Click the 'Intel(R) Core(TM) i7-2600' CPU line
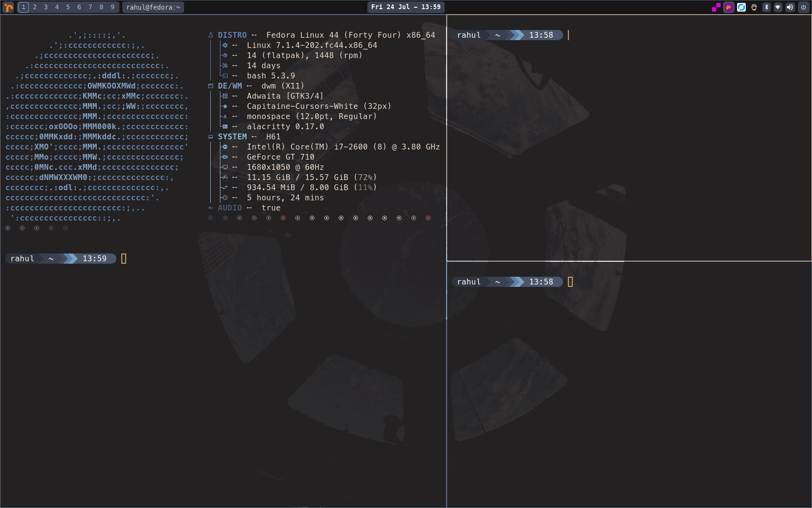The width and height of the screenshot is (812, 508). point(307,147)
